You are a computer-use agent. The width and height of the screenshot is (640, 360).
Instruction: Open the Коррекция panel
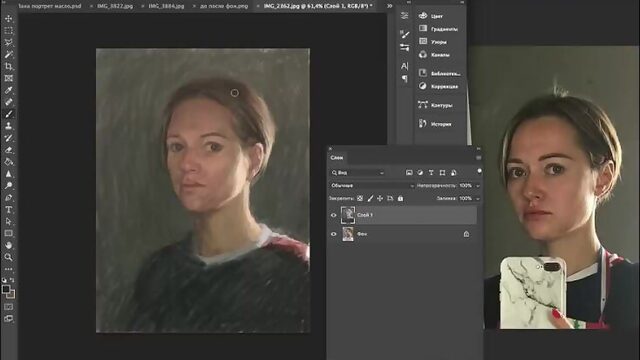[444, 87]
